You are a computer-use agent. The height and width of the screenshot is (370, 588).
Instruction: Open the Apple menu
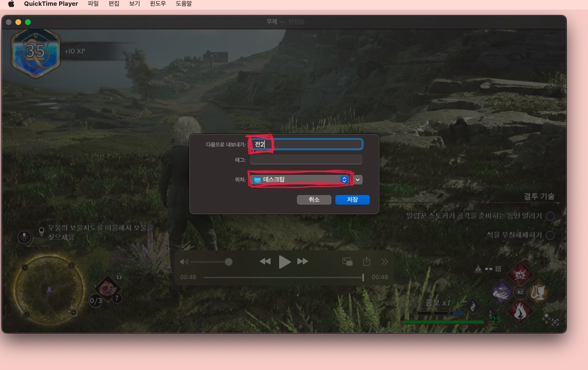12,4
